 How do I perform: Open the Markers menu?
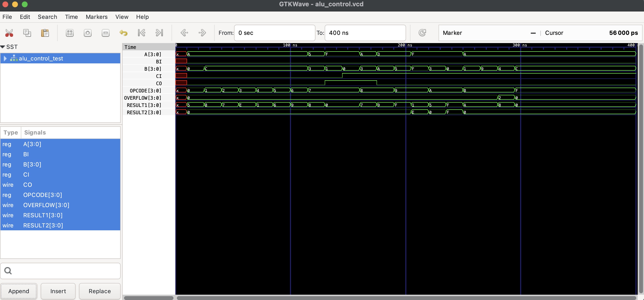(96, 17)
